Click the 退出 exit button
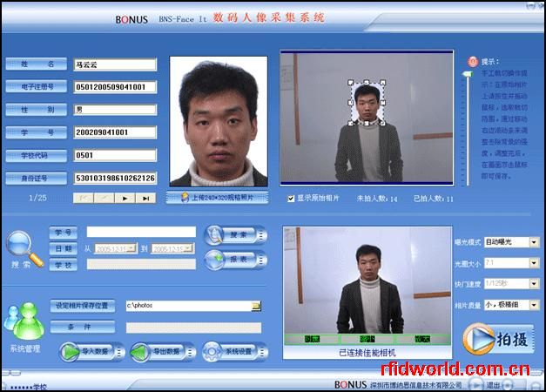 coord(493,385)
